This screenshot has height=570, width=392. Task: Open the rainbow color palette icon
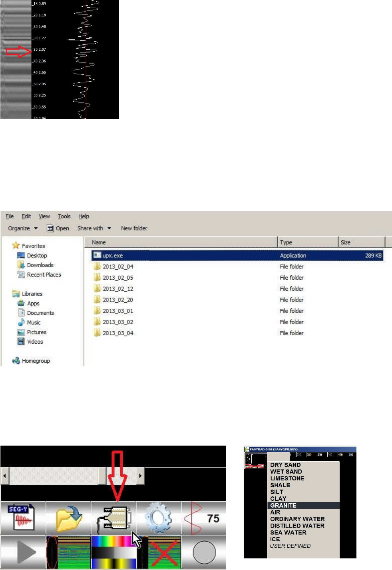pos(113,552)
